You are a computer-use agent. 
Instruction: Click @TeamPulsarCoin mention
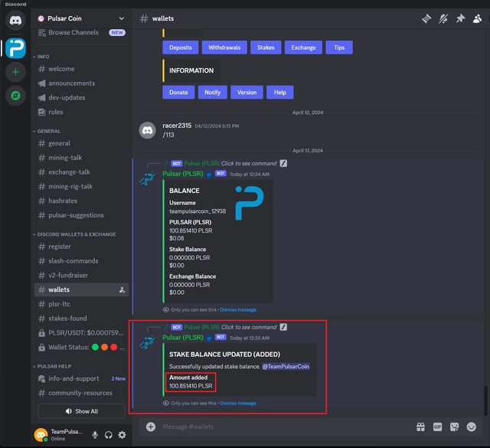[x=286, y=366]
